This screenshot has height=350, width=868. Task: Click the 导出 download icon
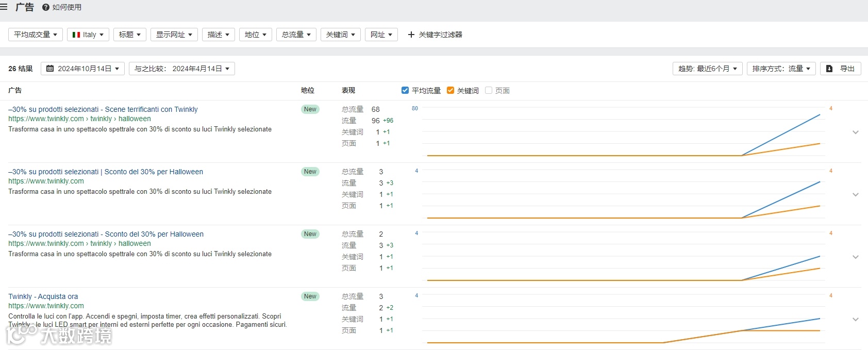(x=829, y=69)
